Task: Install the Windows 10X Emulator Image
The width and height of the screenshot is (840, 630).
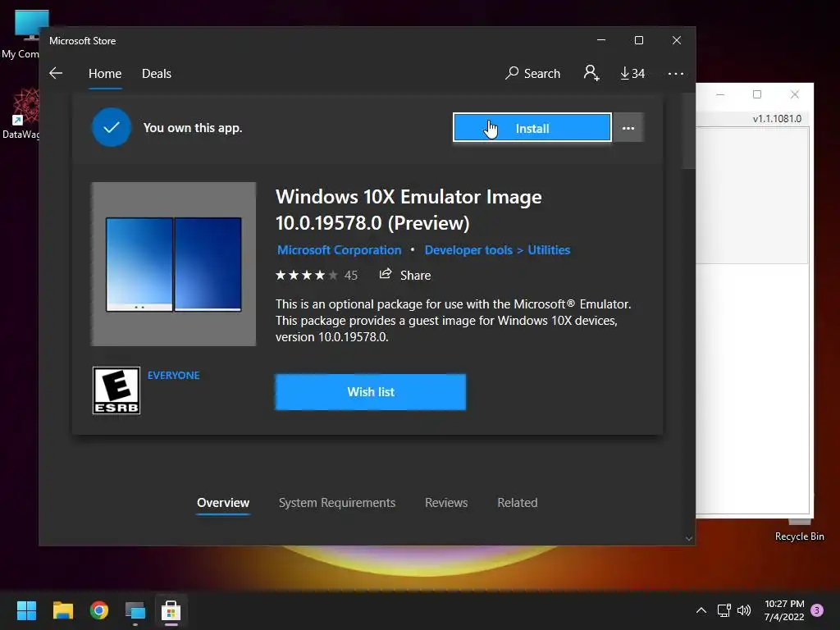Action: (x=532, y=128)
